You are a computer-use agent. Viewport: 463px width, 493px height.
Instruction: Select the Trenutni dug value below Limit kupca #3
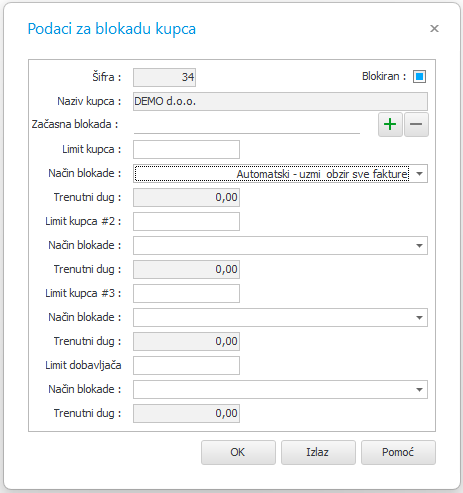point(186,341)
